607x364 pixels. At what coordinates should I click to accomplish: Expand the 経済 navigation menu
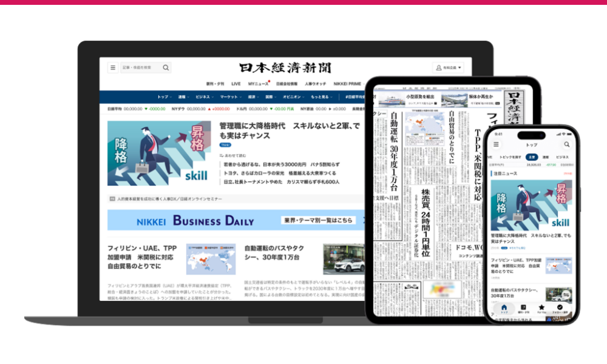pos(254,97)
